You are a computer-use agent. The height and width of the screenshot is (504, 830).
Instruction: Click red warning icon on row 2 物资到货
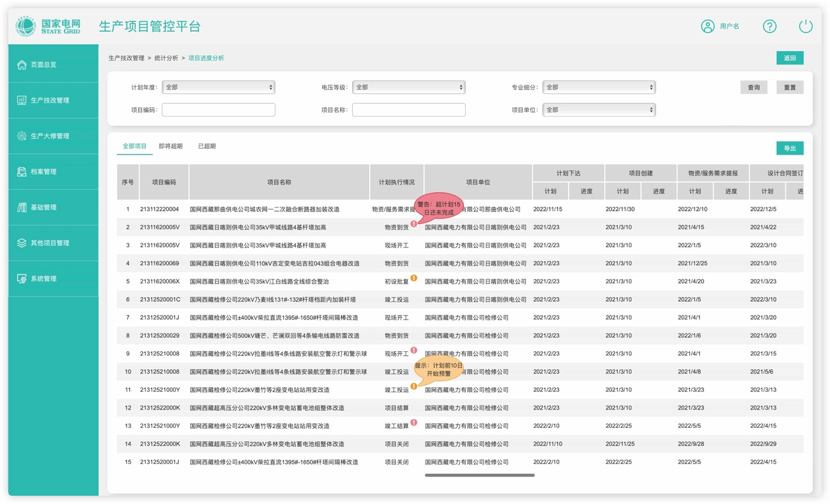point(414,224)
